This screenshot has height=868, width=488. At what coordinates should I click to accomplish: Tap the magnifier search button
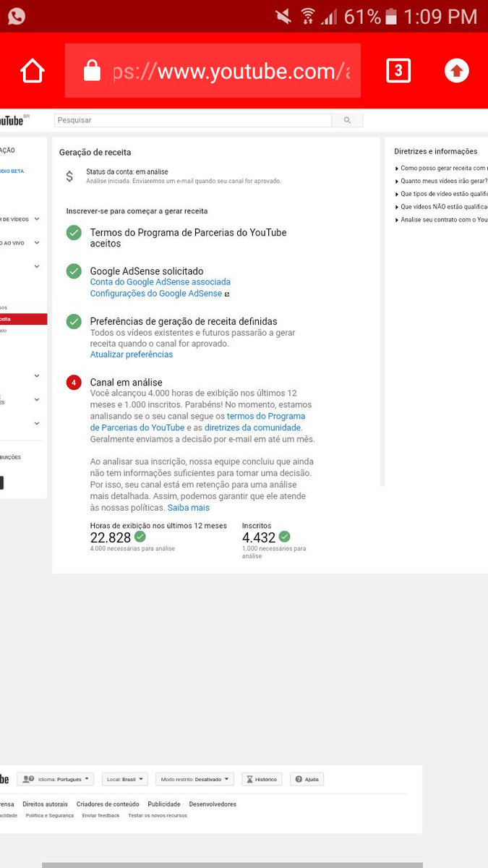pyautogui.click(x=347, y=120)
